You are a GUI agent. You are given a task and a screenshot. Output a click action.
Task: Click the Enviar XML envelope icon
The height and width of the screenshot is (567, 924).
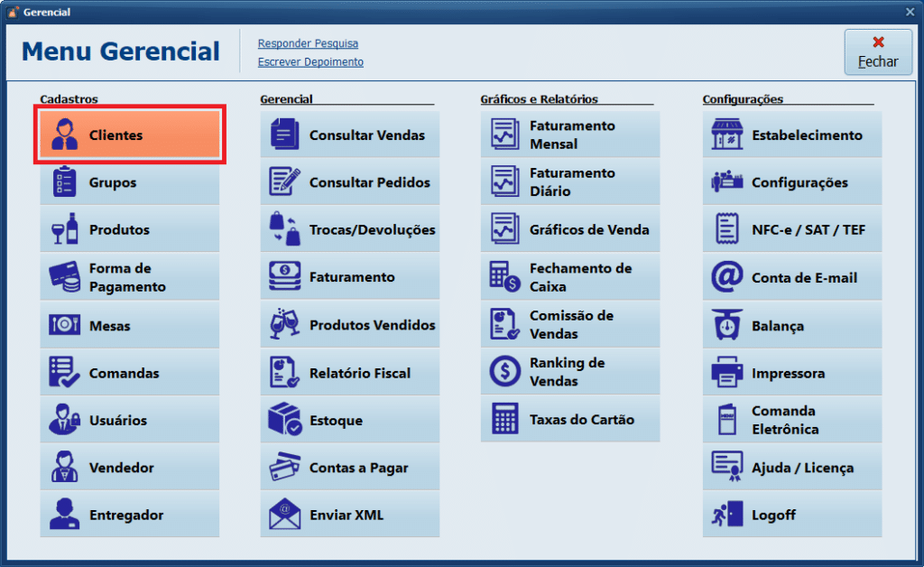285,515
